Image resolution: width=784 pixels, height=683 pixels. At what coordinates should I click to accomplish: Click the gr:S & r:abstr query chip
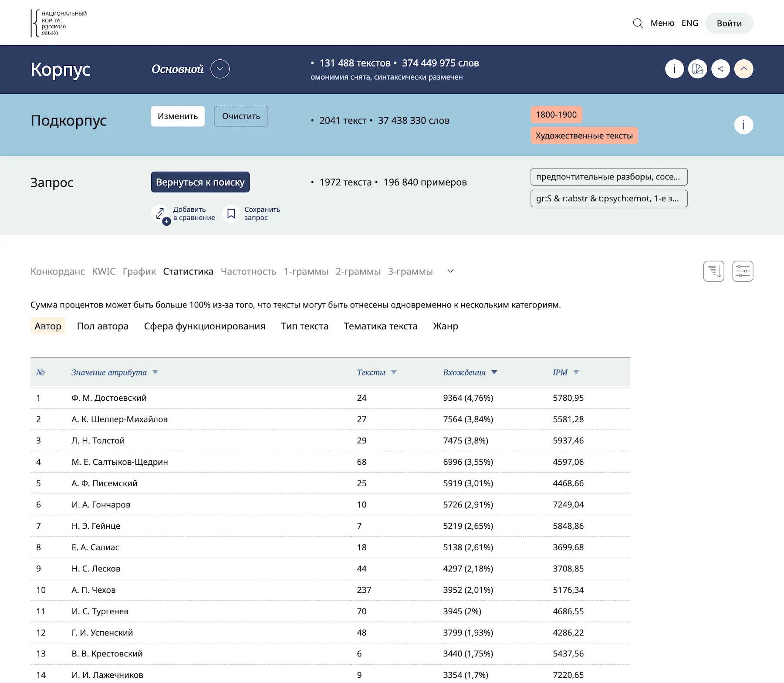[x=609, y=199]
